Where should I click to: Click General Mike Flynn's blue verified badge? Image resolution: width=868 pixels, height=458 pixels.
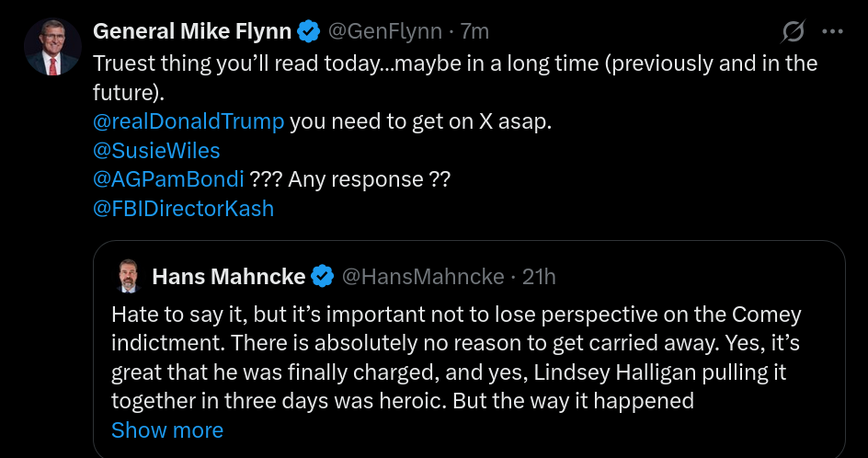pos(310,32)
